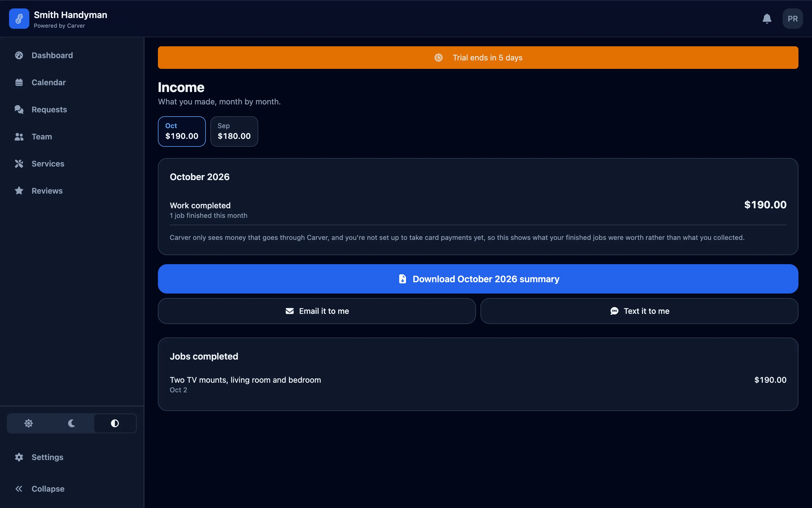Screen dimensions: 812x508
Task: Click the Dashboard gauge icon
Action: (19, 55)
